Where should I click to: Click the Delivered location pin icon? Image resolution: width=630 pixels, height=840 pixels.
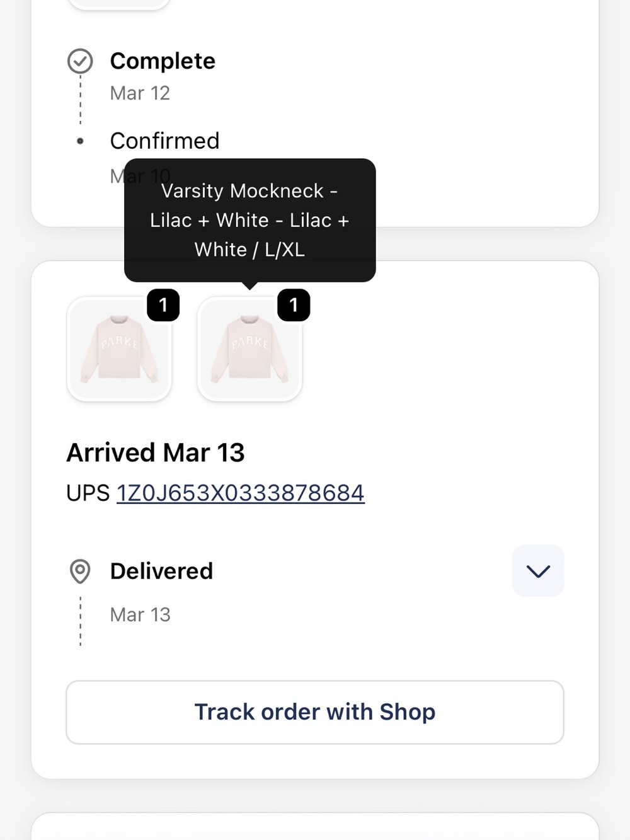tap(80, 571)
